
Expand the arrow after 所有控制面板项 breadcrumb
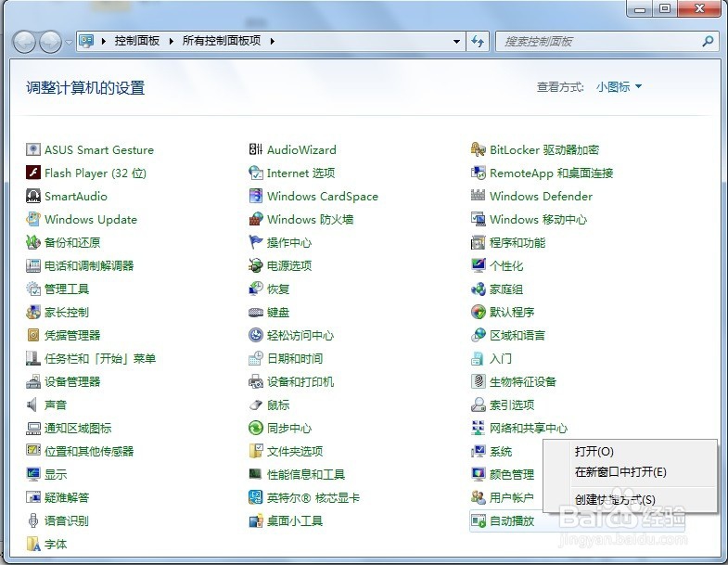point(272,42)
